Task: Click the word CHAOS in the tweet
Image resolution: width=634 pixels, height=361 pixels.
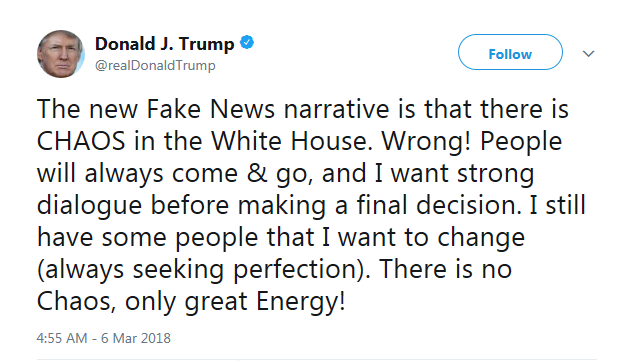Action: 81,141
